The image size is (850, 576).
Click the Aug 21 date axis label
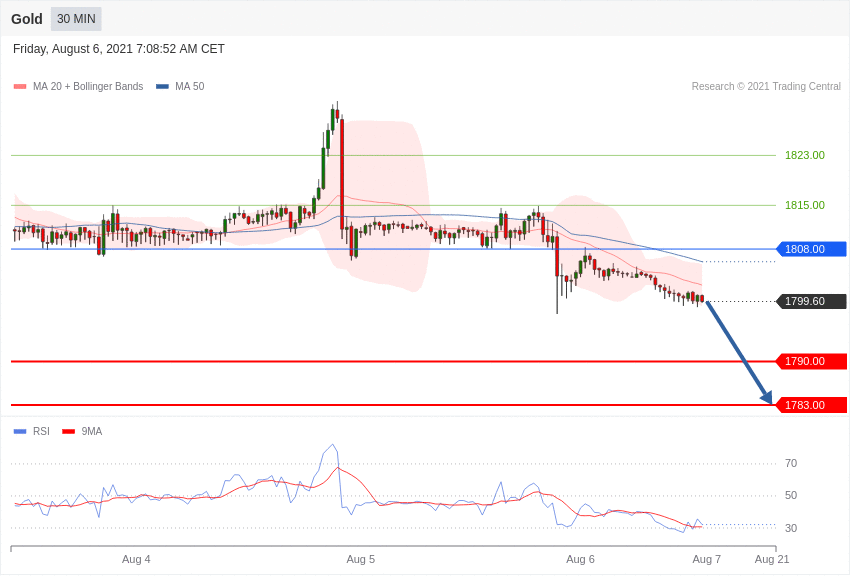pos(772,559)
